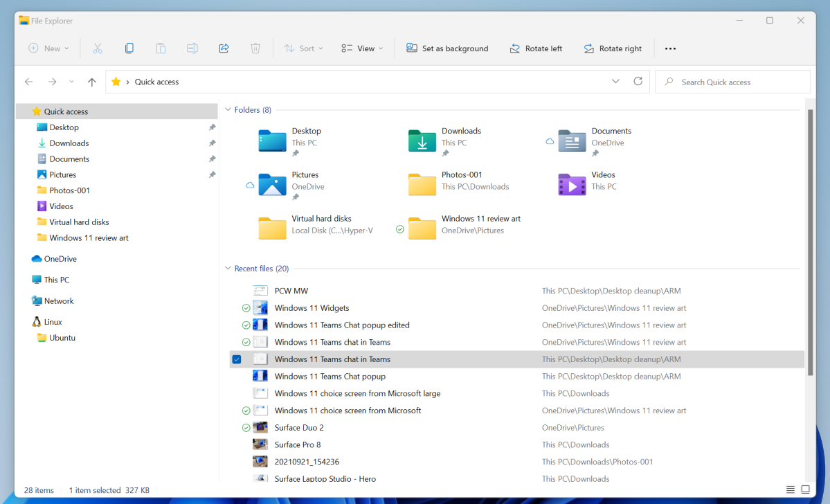The image size is (830, 504).
Task: Open the Videos folder tile
Action: [x=588, y=183]
